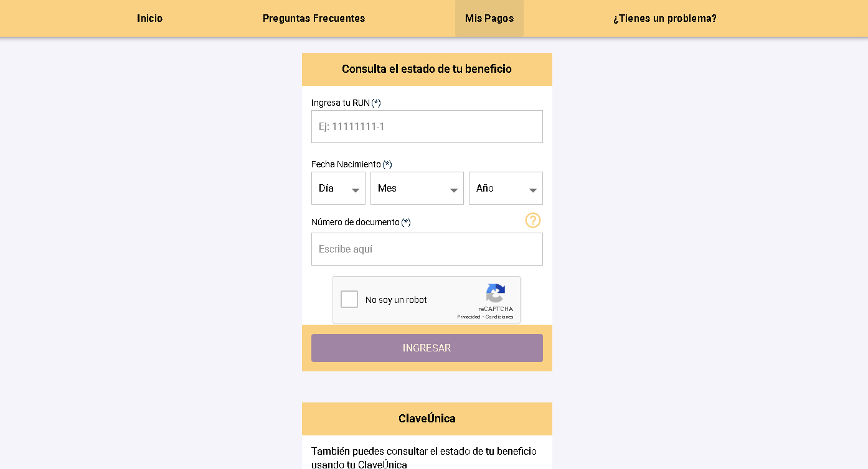Image resolution: width=868 pixels, height=469 pixels.
Task: Open Preguntas Frecuentes in the navigation
Action: point(314,19)
